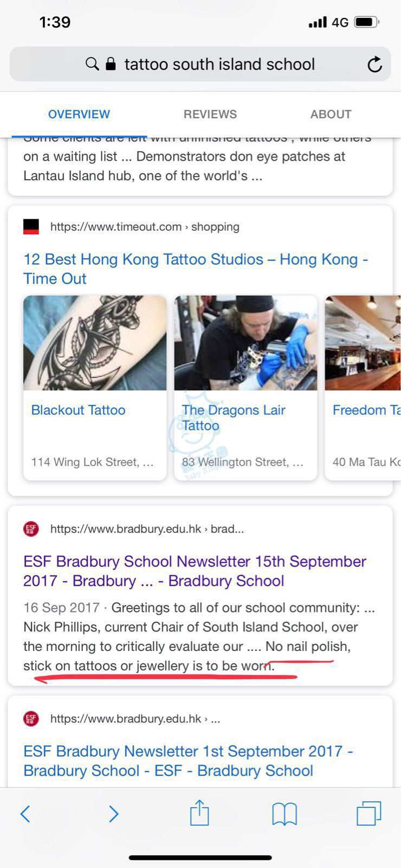Open the bookmarks book icon

pos(284,814)
